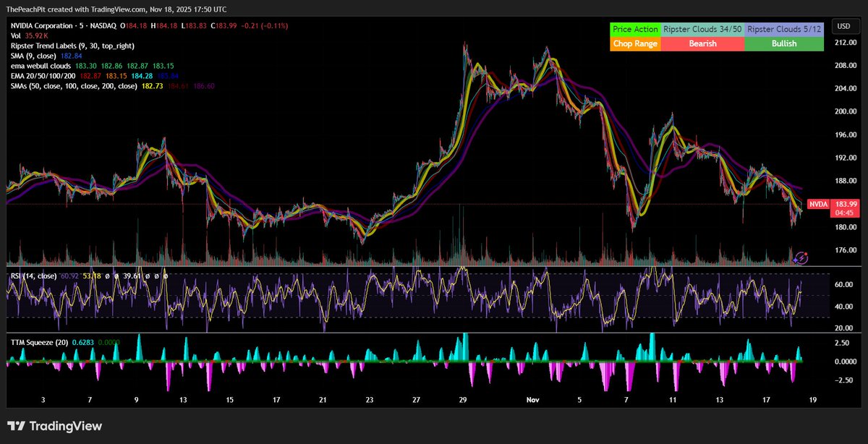
Task: Click the RSI (14, close) legend
Action: [x=33, y=276]
